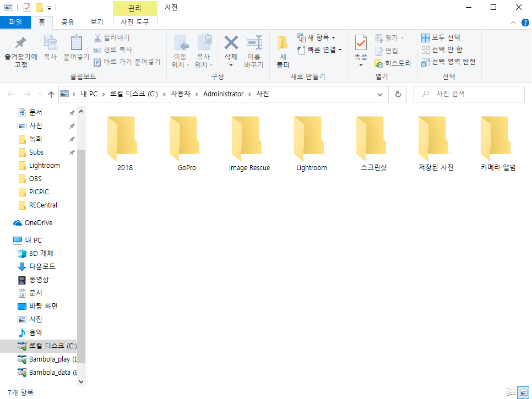Click navigation pane scrollbar up arrow
Screen dimensions: 532x399
click(x=81, y=111)
